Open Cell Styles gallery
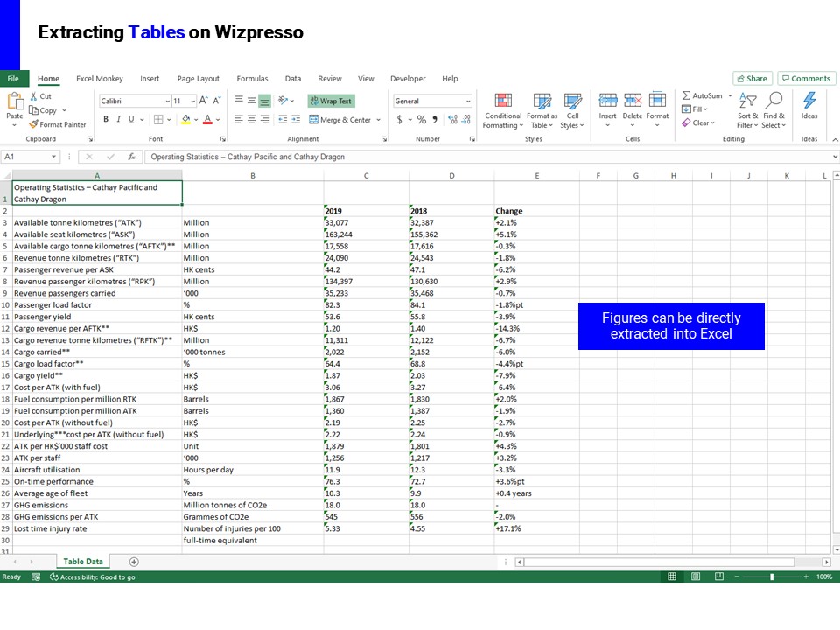This screenshot has height=630, width=840. 572,111
